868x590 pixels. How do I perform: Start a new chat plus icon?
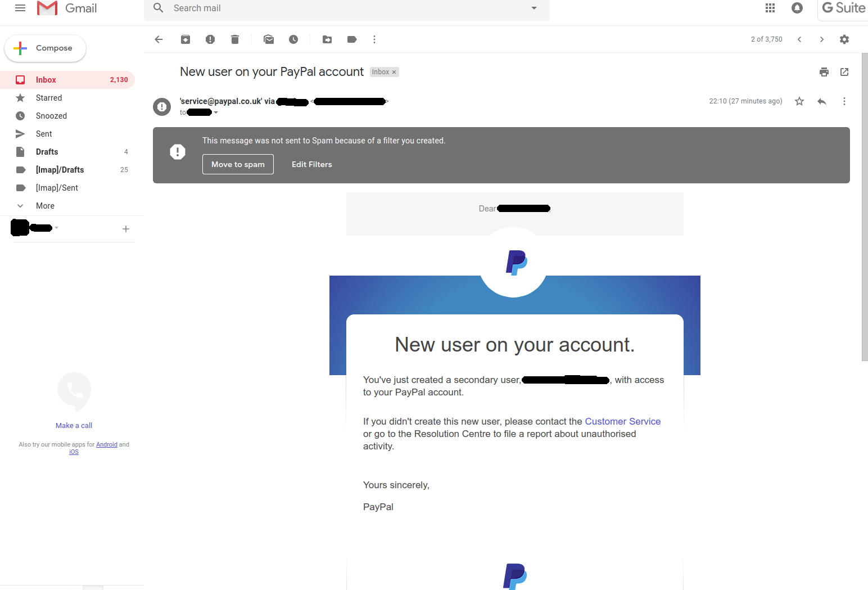click(126, 229)
